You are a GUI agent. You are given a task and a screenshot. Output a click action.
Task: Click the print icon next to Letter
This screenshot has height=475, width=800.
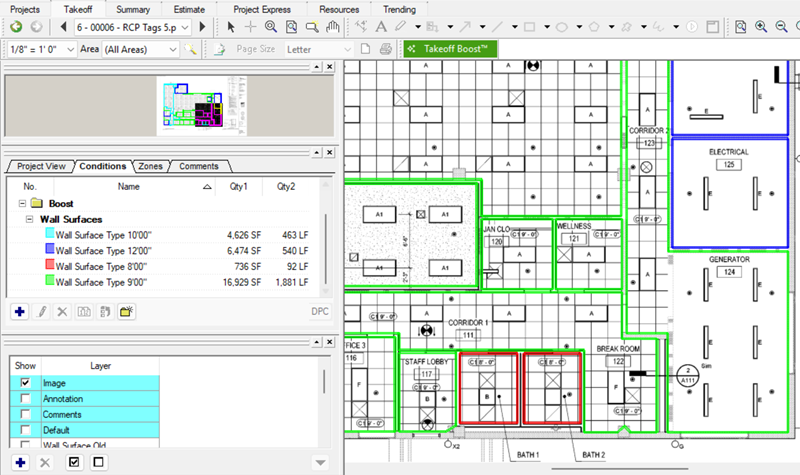[x=386, y=49]
